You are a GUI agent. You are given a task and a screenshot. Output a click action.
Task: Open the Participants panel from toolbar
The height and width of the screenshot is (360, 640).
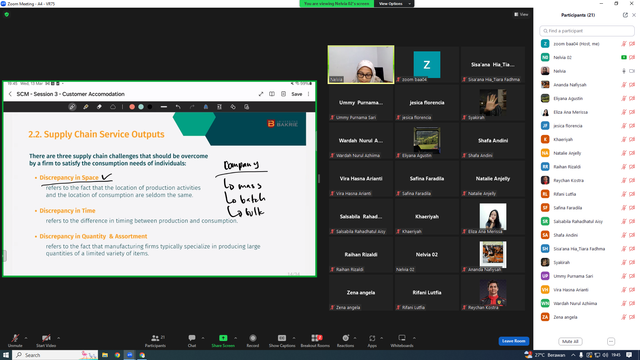155,340
